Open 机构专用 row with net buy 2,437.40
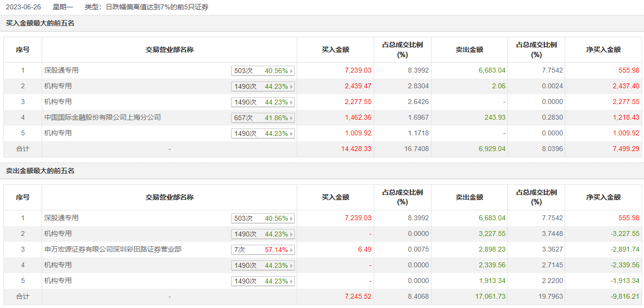The width and height of the screenshot is (644, 308). (x=58, y=86)
